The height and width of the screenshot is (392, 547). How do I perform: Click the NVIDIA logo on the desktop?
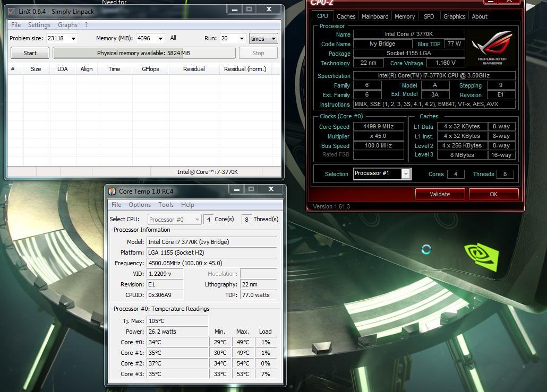(482, 257)
